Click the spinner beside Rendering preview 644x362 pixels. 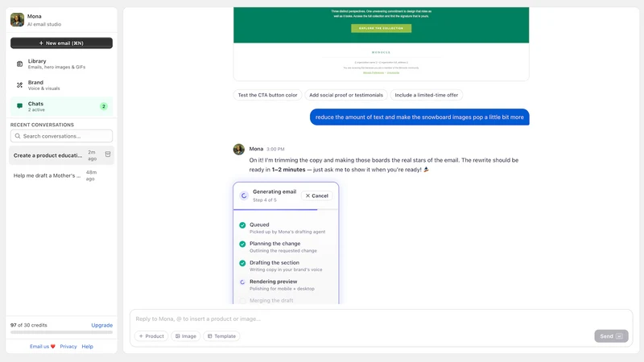coord(242,282)
